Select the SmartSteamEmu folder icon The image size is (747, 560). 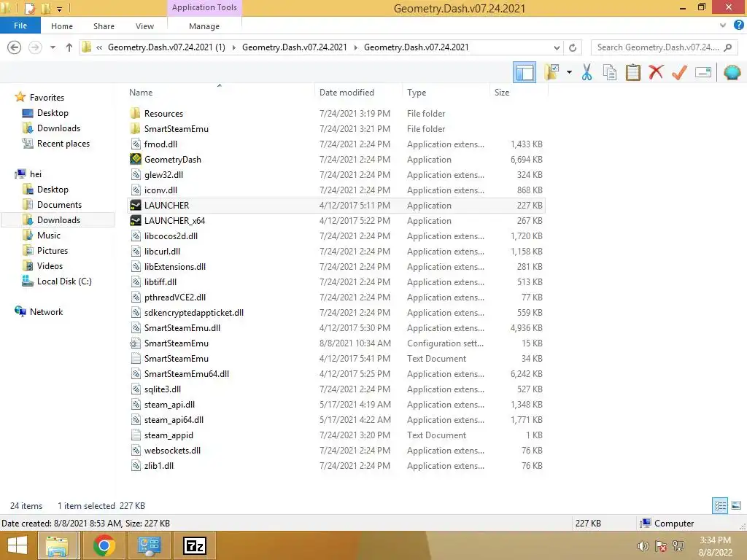click(x=135, y=128)
